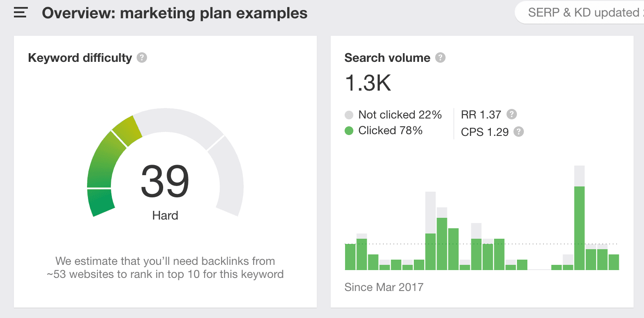Click the CPS 1.29 help icon
This screenshot has width=644, height=318.
(519, 132)
